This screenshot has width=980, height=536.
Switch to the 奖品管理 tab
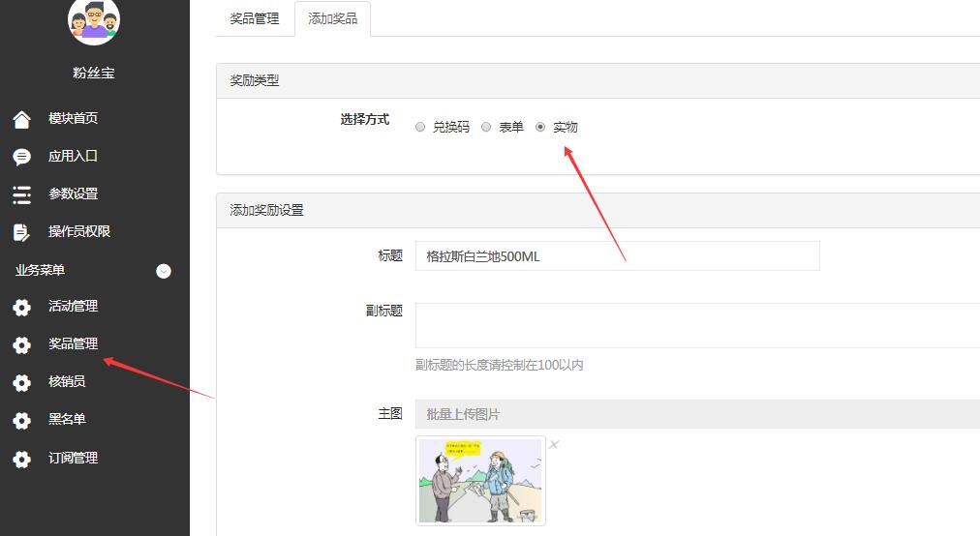(255, 18)
